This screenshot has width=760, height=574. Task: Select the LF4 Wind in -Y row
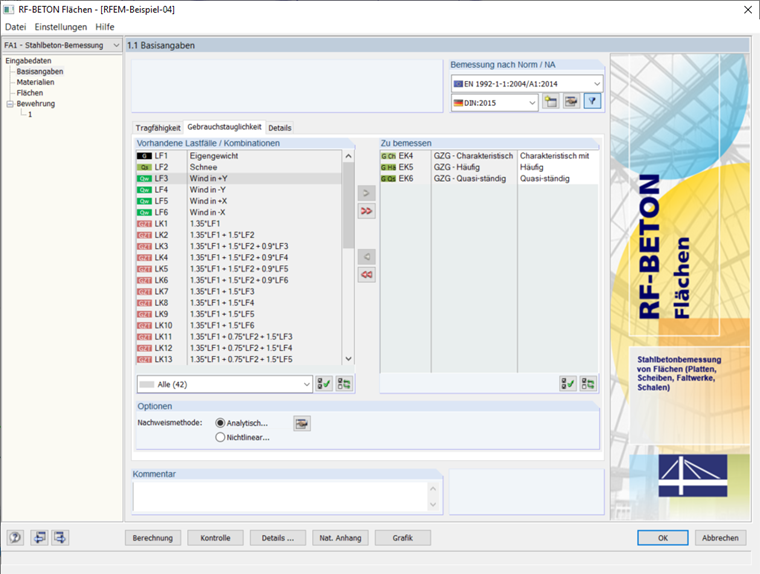pyautogui.click(x=239, y=190)
